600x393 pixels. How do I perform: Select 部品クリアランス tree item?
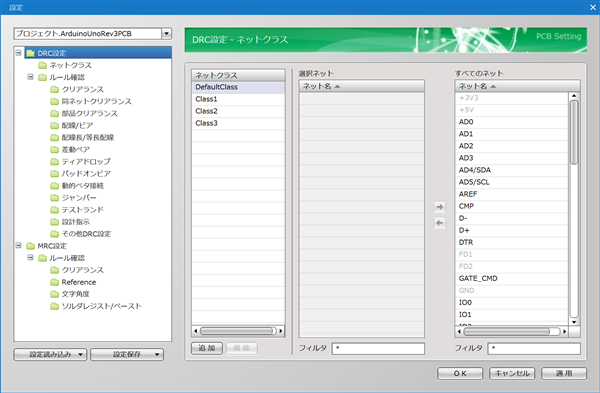click(90, 113)
